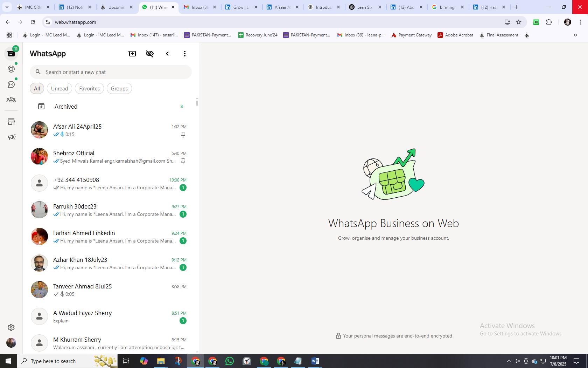Open the Inbox (147) Gmail bookmark
This screenshot has width=588, height=368.
(x=154, y=35)
